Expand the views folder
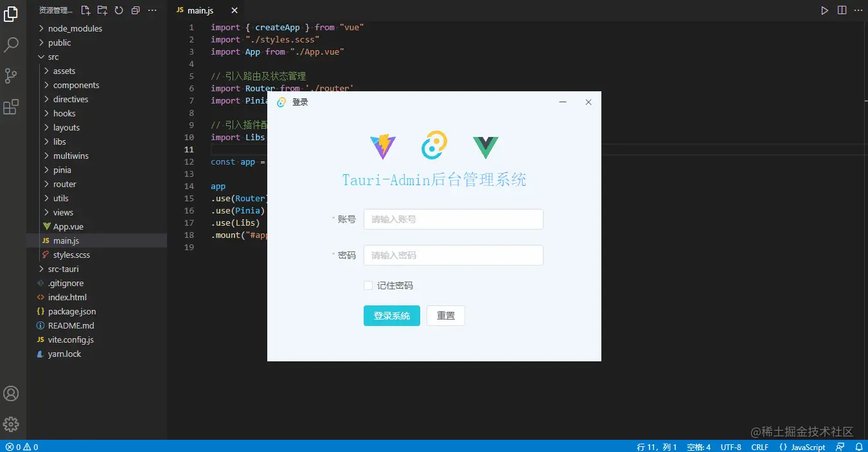 click(x=96, y=212)
